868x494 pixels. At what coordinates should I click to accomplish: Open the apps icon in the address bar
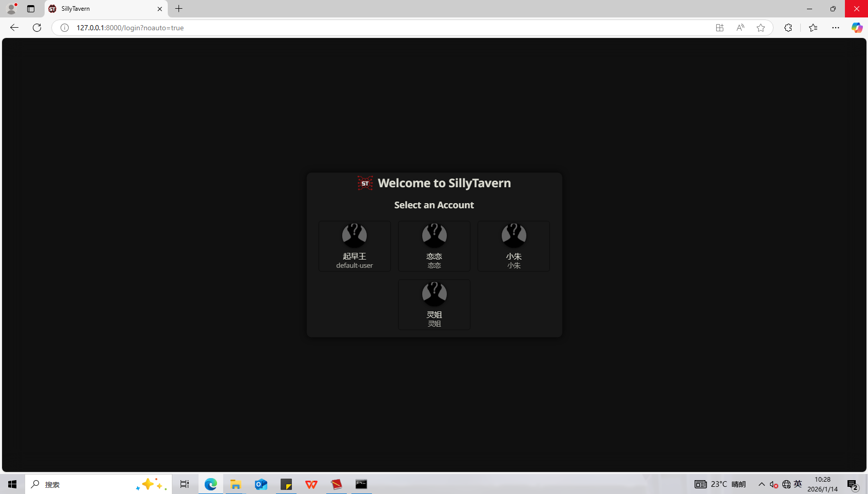tap(720, 28)
